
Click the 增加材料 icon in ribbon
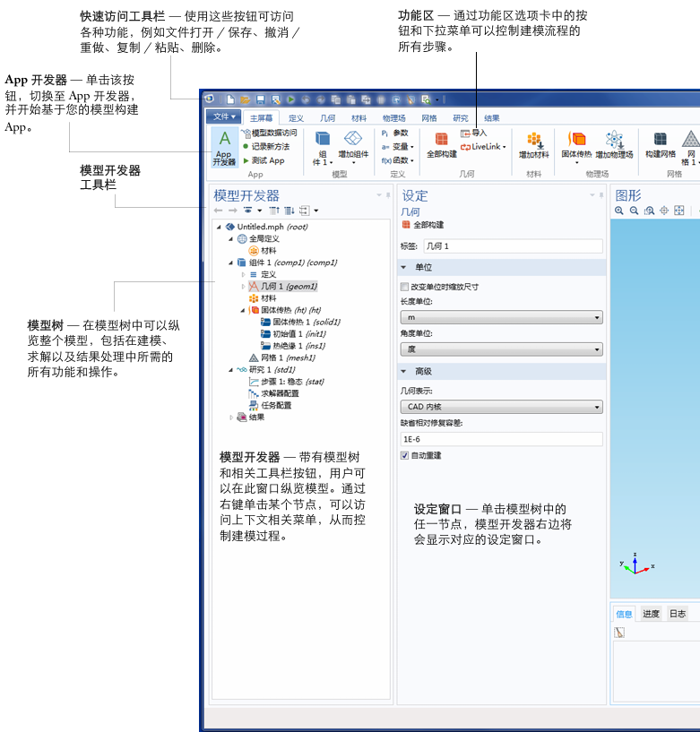[534, 140]
